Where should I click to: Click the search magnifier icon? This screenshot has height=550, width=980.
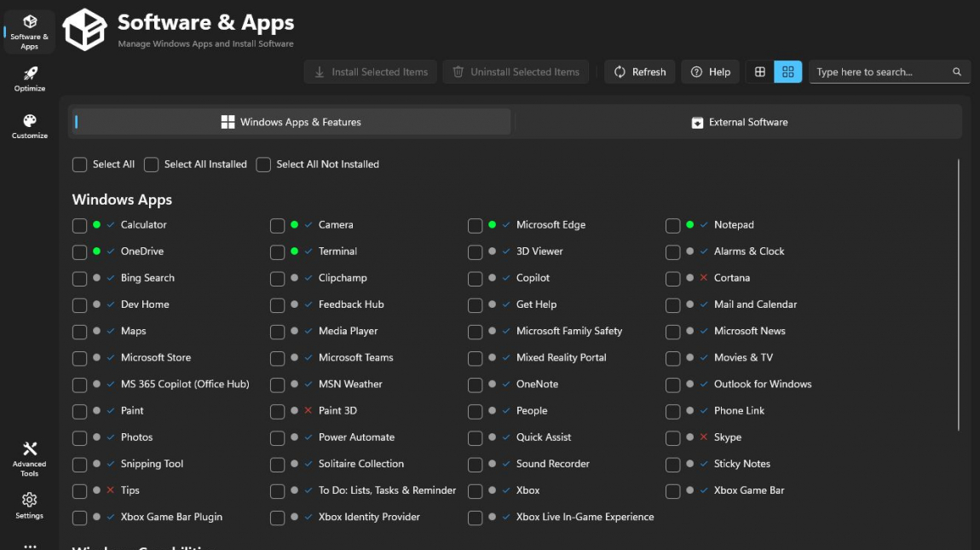tap(957, 72)
